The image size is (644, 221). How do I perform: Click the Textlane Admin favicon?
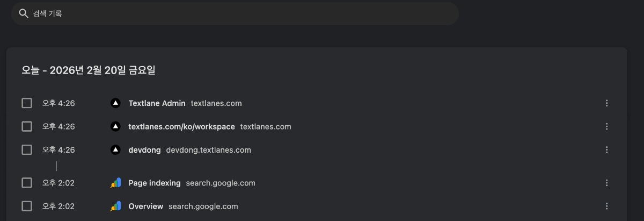pos(115,103)
